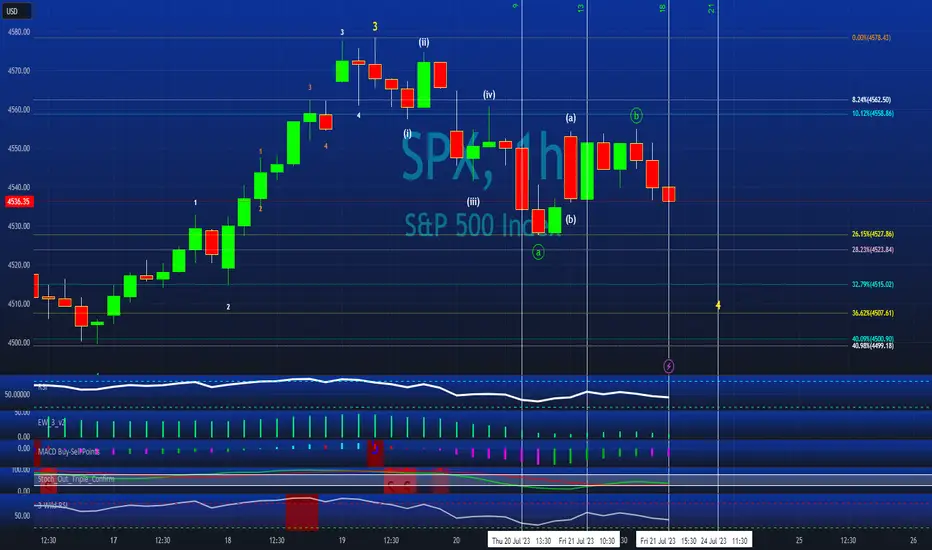Select the (iii) wave label
This screenshot has height=550, width=932.
click(473, 202)
